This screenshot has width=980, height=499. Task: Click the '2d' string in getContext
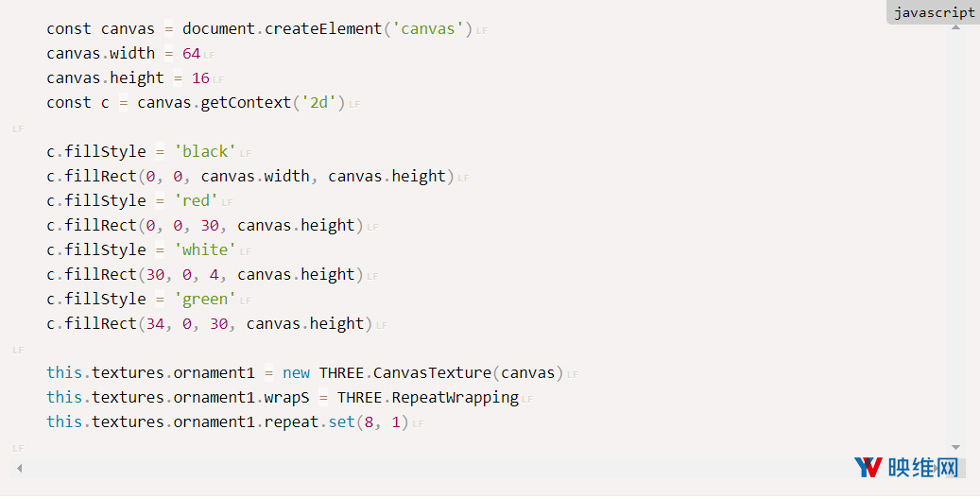coord(318,103)
